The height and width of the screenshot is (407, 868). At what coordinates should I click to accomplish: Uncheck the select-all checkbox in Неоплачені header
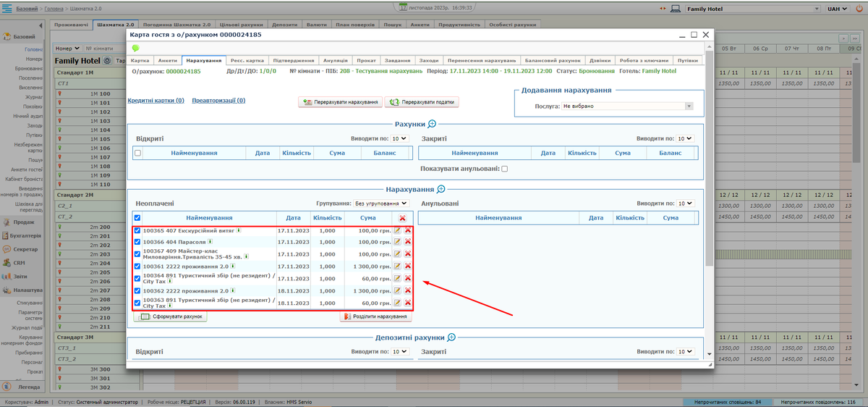tap(137, 218)
